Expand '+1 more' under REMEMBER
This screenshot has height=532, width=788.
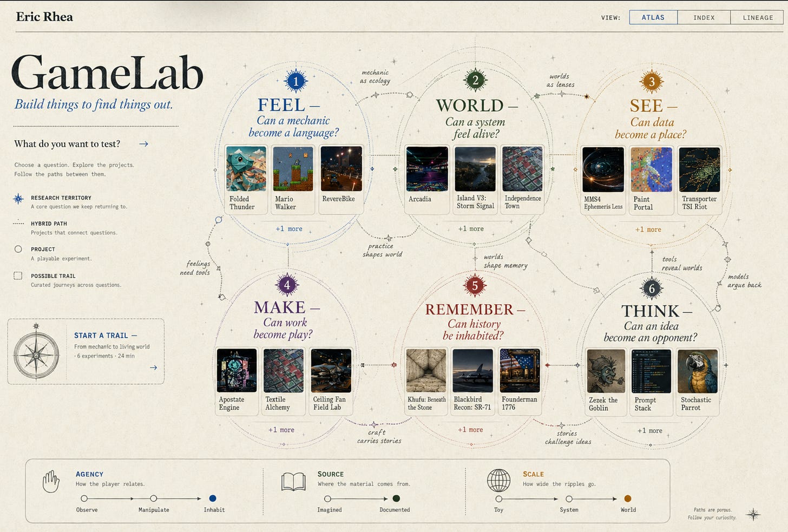(470, 430)
